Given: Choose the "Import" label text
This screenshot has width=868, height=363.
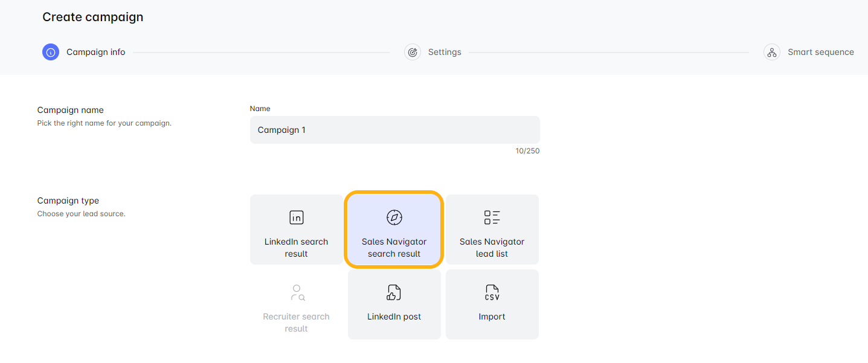Looking at the screenshot, I should coord(492,316).
